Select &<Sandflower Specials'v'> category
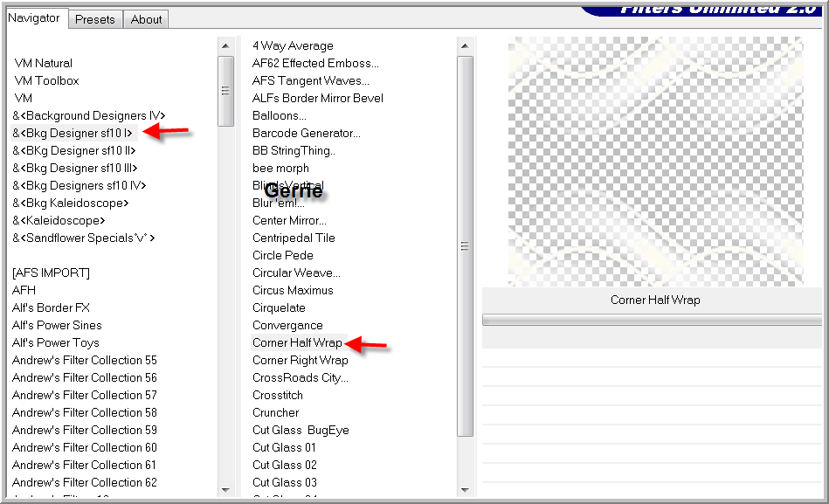829x504 pixels. coord(84,238)
